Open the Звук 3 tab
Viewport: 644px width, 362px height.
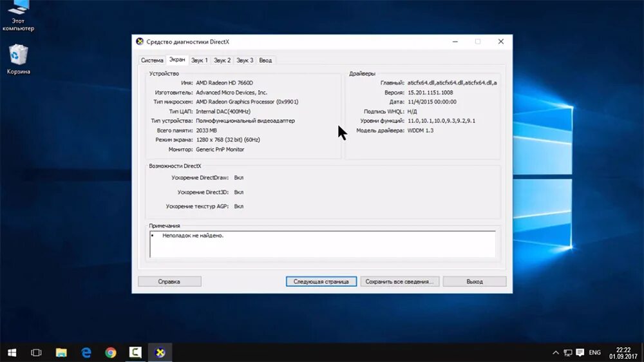[x=245, y=60]
